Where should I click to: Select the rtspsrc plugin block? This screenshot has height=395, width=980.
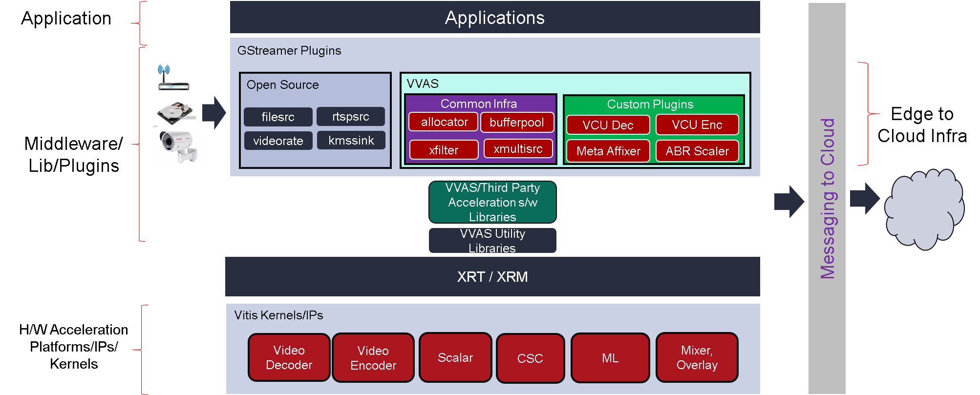(351, 117)
